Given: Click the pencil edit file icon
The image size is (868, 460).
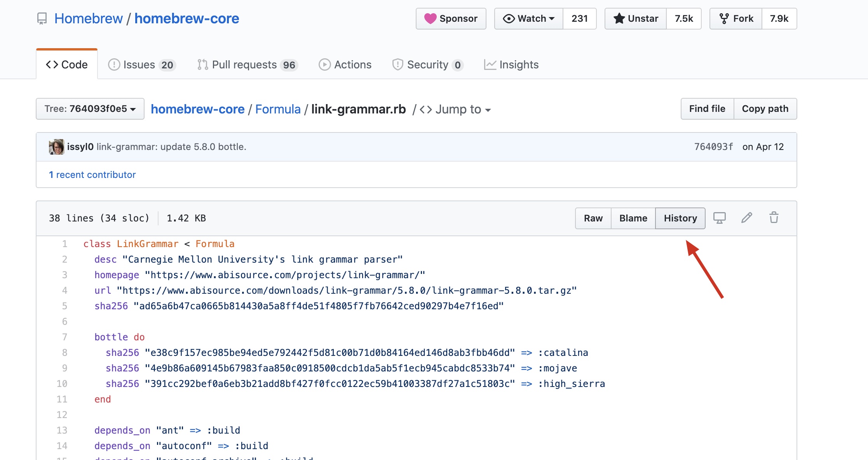Looking at the screenshot, I should 746,218.
